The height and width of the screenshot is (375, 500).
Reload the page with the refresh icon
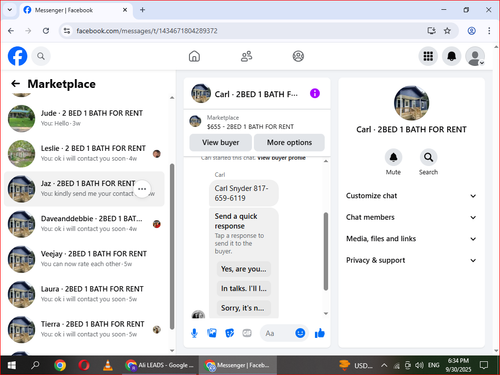46,31
